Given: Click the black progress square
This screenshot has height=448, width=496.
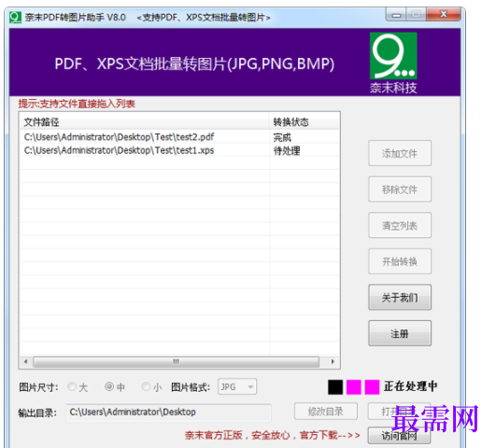Looking at the screenshot, I should coord(335,387).
